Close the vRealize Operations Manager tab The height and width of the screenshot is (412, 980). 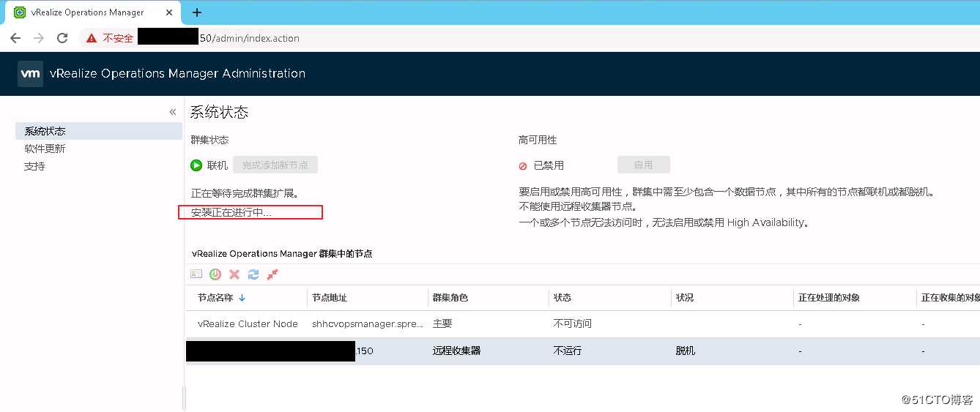[168, 12]
